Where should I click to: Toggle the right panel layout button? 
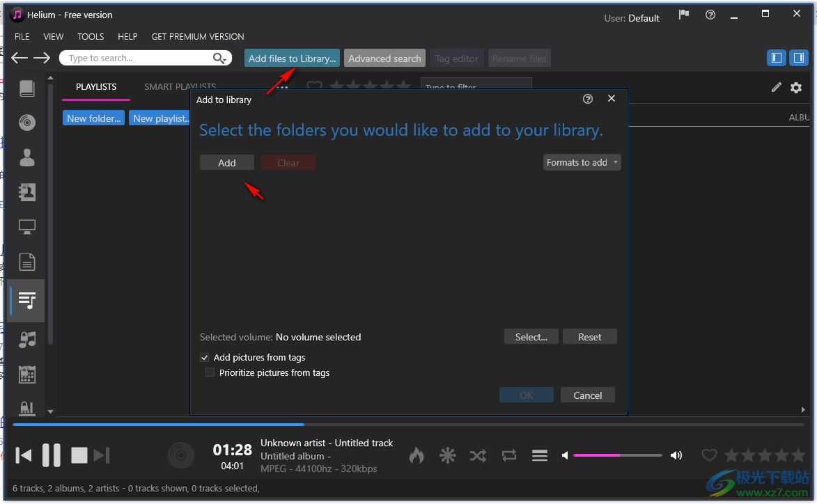click(x=797, y=58)
